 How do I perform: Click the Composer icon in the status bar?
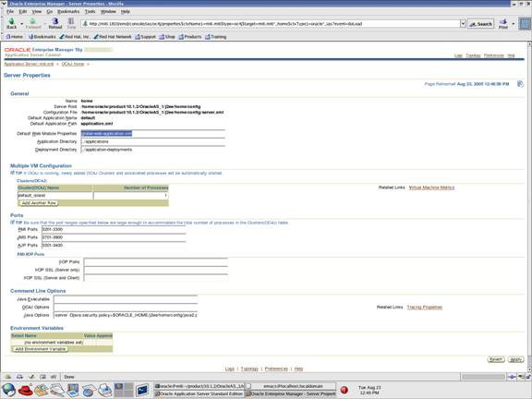[x=31, y=377]
